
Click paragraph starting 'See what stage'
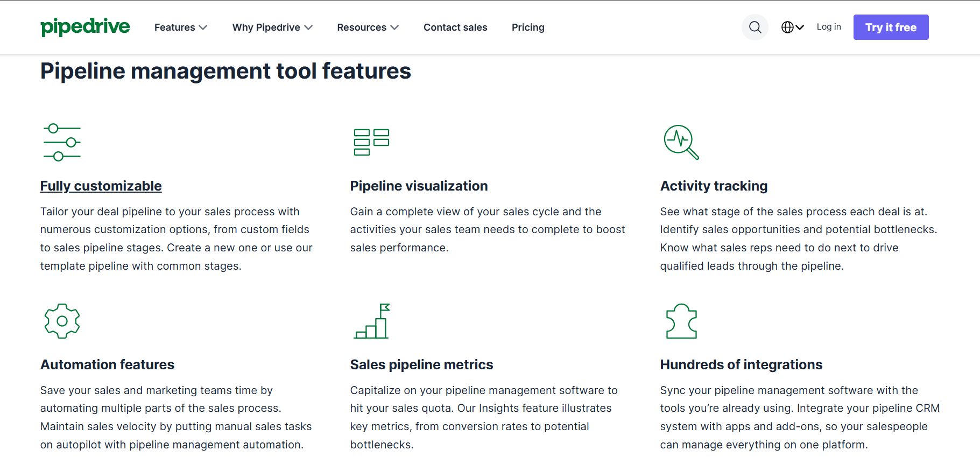(799, 238)
